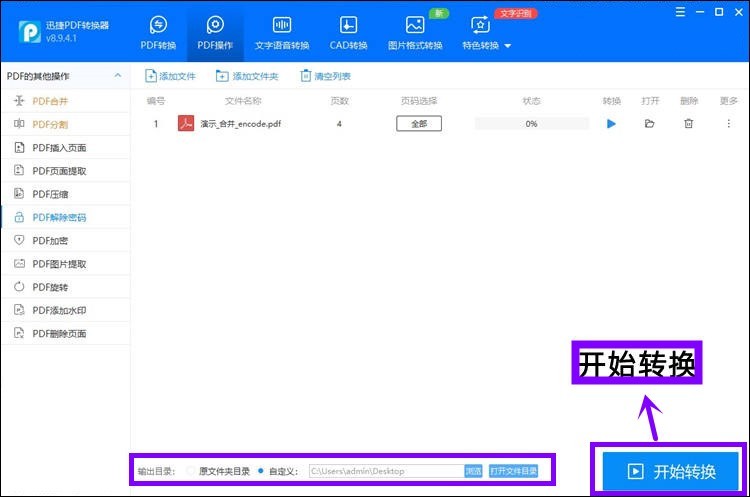Click the output directory path field
This screenshot has height=497, width=750.
pyautogui.click(x=386, y=471)
